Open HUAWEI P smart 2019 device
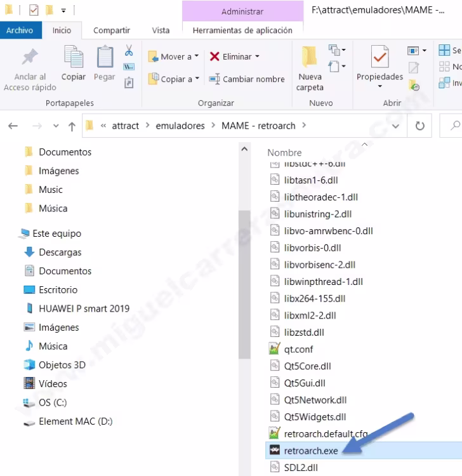 tap(77, 308)
